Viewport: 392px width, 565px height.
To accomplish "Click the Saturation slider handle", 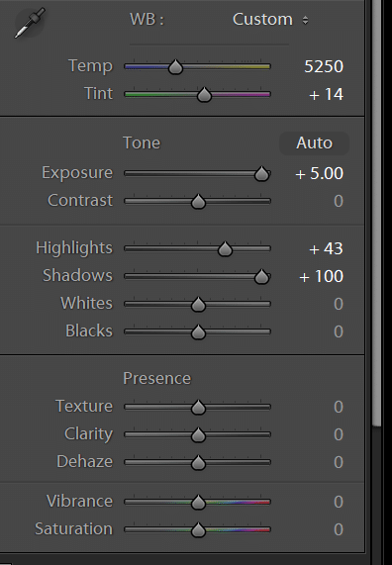I will click(x=198, y=530).
